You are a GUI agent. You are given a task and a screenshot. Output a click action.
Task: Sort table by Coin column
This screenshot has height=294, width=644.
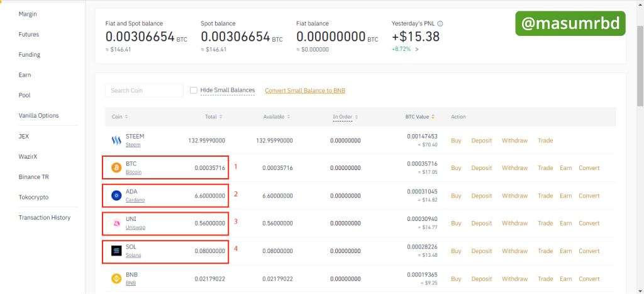click(120, 116)
